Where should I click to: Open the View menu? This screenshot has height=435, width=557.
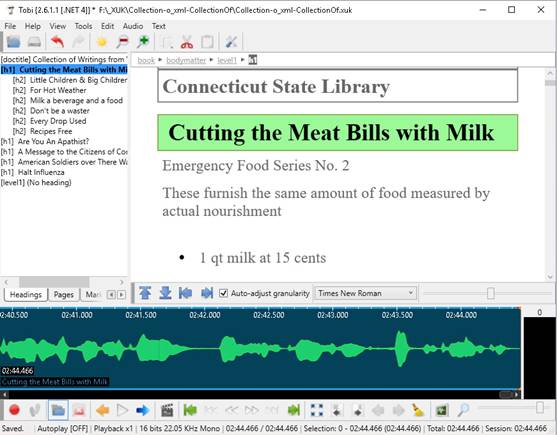click(x=58, y=26)
